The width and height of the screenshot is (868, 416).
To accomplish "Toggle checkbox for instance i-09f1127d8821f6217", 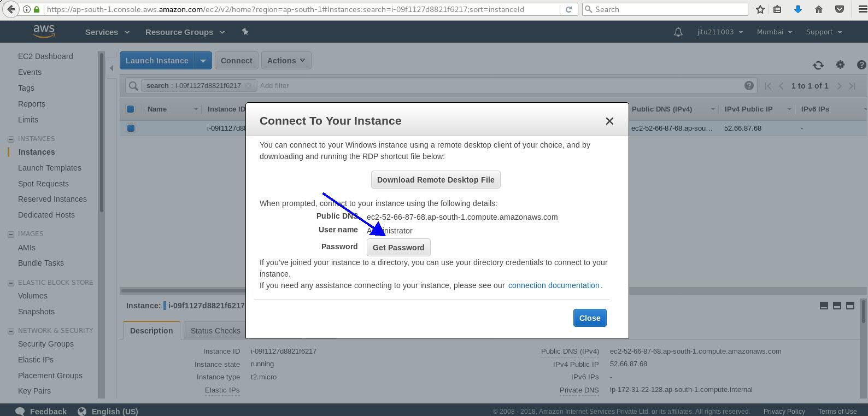I will click(x=130, y=128).
